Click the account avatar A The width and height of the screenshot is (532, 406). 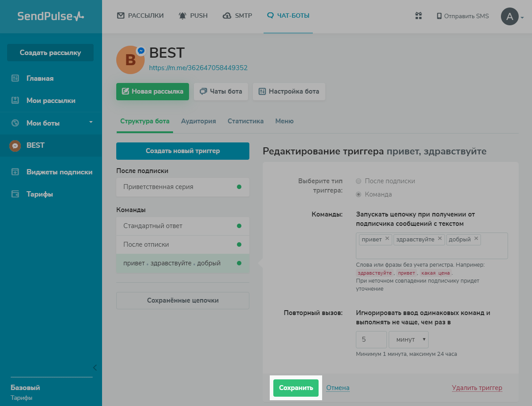510,16
